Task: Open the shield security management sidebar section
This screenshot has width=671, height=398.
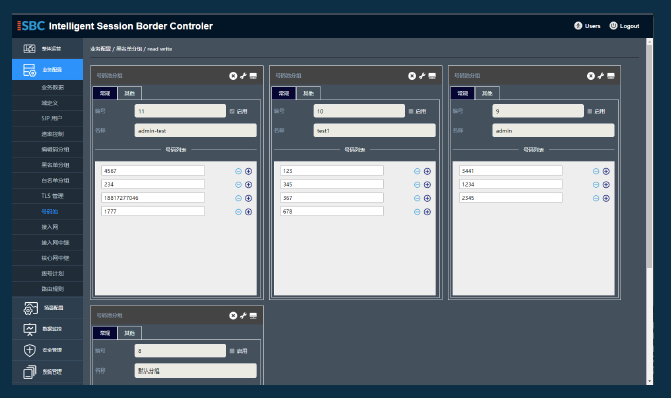Action: point(48,350)
